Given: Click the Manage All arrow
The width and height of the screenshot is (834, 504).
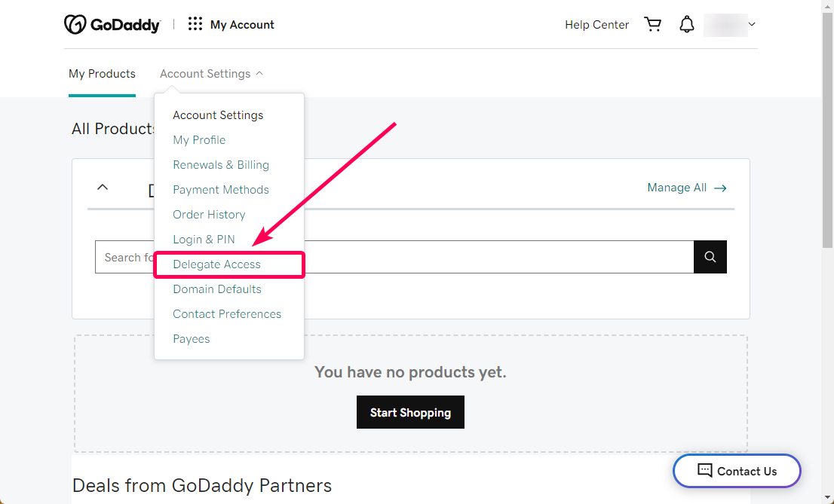Looking at the screenshot, I should (x=720, y=188).
